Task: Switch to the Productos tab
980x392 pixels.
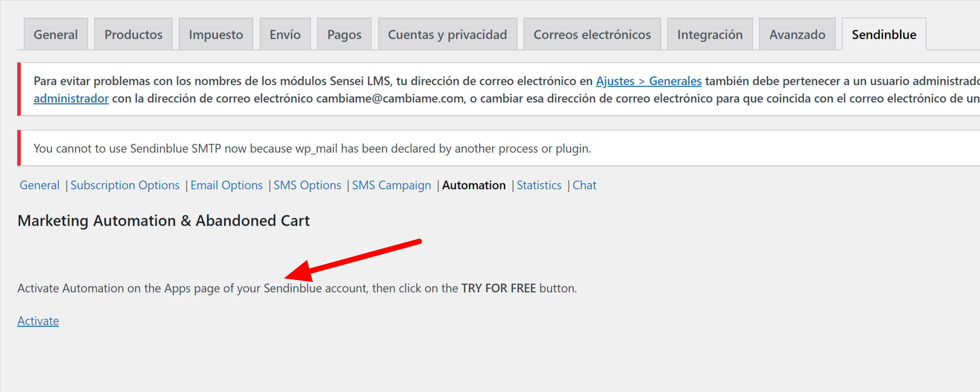Action: click(133, 34)
